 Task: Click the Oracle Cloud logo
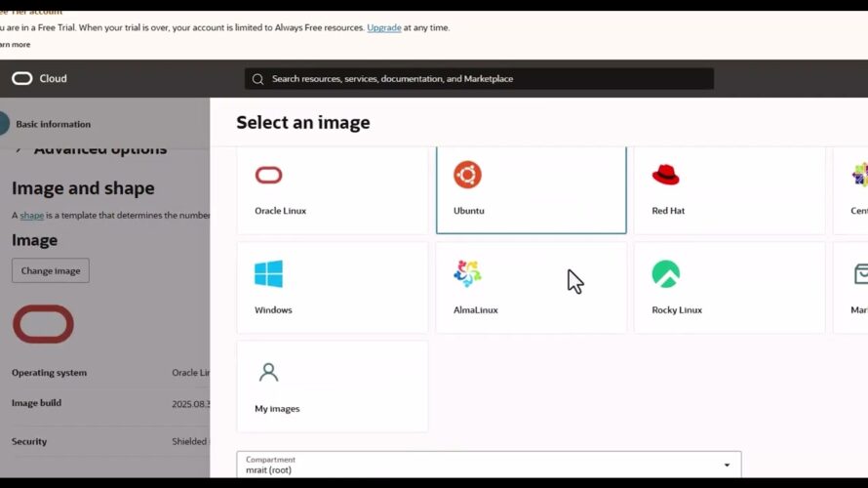22,79
